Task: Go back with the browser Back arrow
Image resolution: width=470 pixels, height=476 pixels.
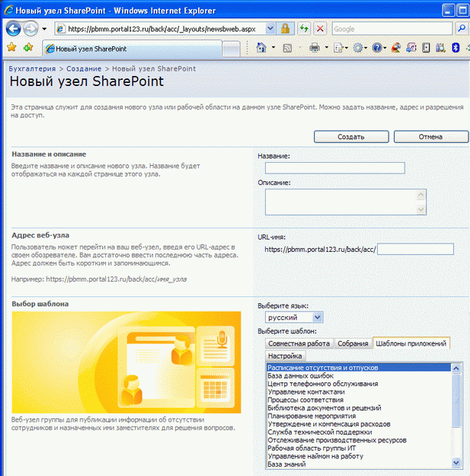Action: 13,29
